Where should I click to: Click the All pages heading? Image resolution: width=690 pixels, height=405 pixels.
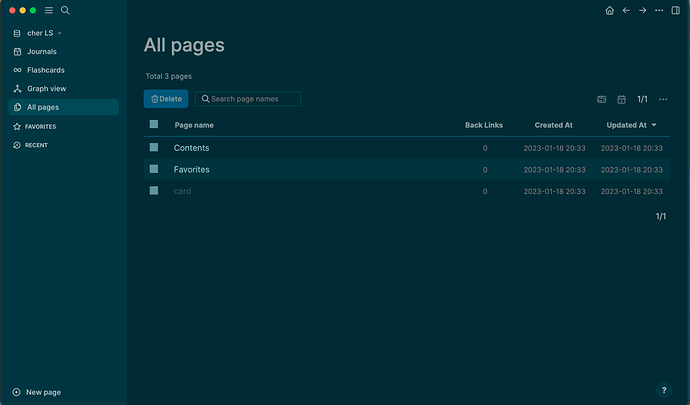coord(184,45)
